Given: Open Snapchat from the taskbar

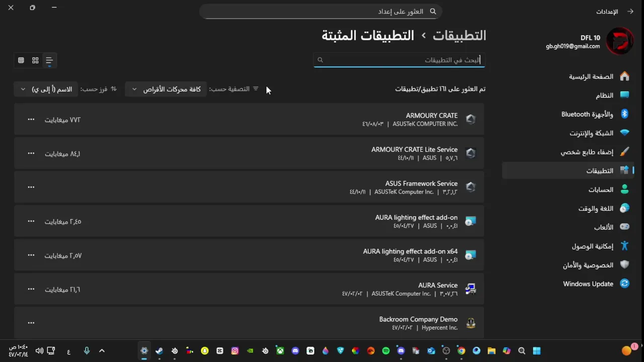Looking at the screenshot, I should tap(205, 351).
